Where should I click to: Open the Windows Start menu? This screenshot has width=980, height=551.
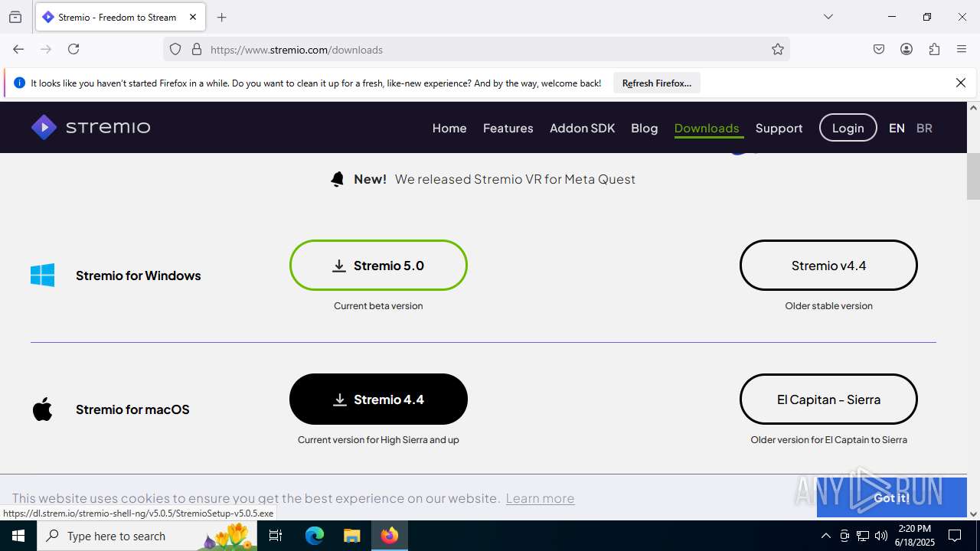(18, 536)
